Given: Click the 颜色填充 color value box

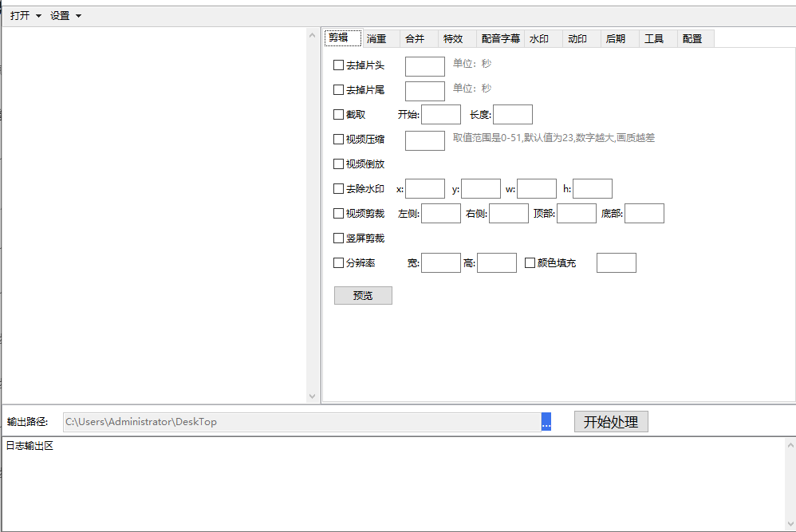Looking at the screenshot, I should coord(617,263).
